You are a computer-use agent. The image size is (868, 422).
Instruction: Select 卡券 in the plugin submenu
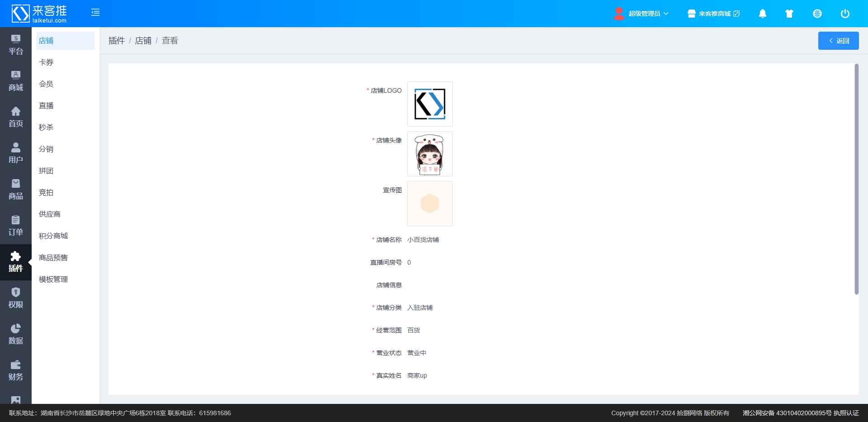click(x=46, y=62)
